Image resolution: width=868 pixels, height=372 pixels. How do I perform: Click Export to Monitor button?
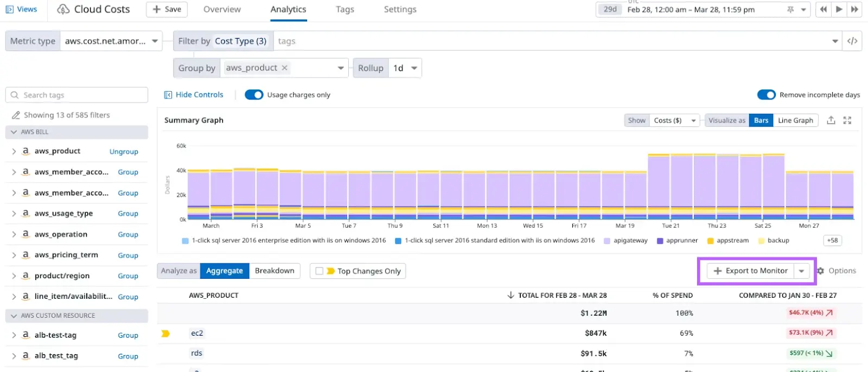(751, 271)
